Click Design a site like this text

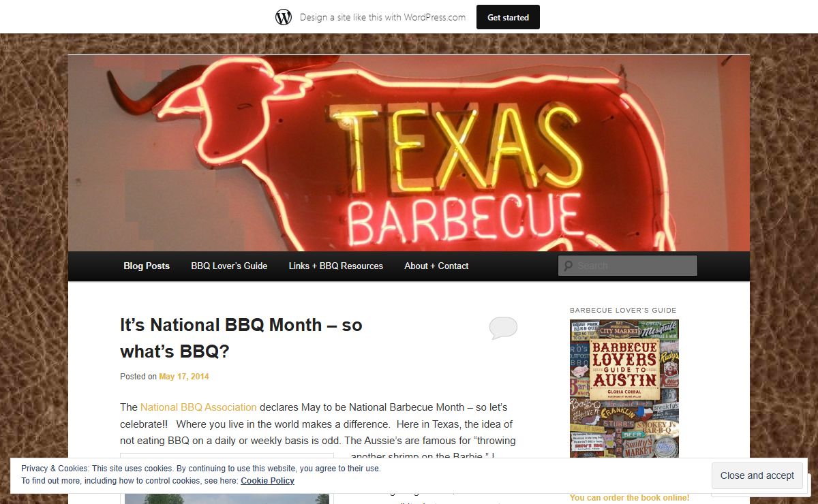coord(383,17)
